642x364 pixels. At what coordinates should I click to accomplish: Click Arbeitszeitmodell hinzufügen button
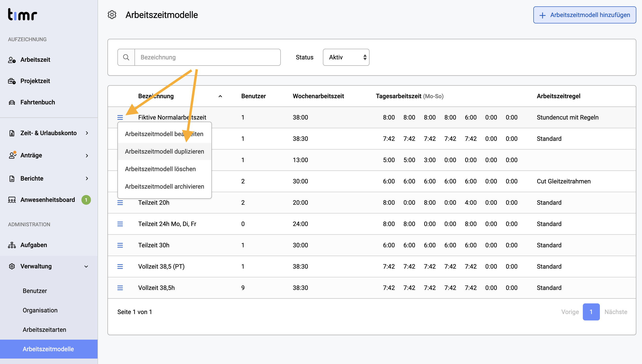click(x=584, y=15)
